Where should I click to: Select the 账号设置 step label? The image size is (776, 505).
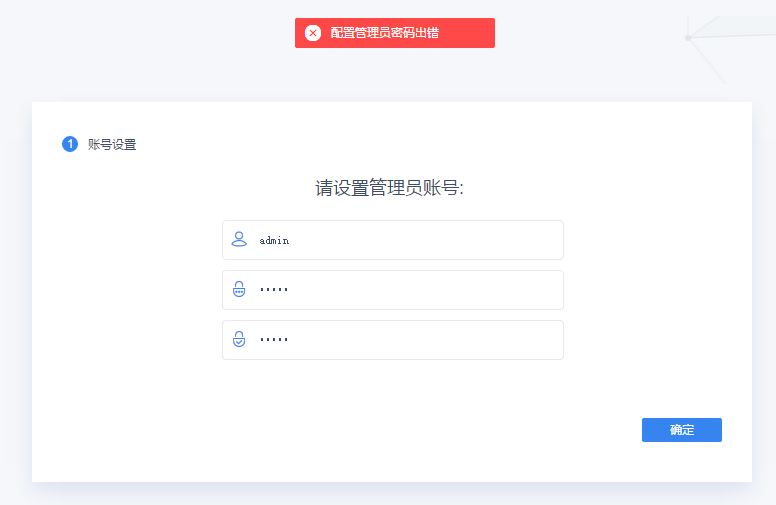point(112,145)
